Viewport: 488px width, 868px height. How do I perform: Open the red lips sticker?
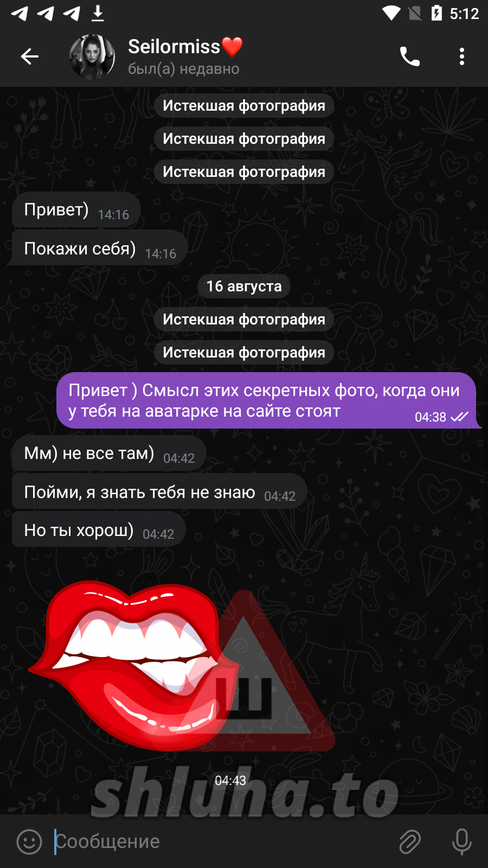click(x=134, y=666)
